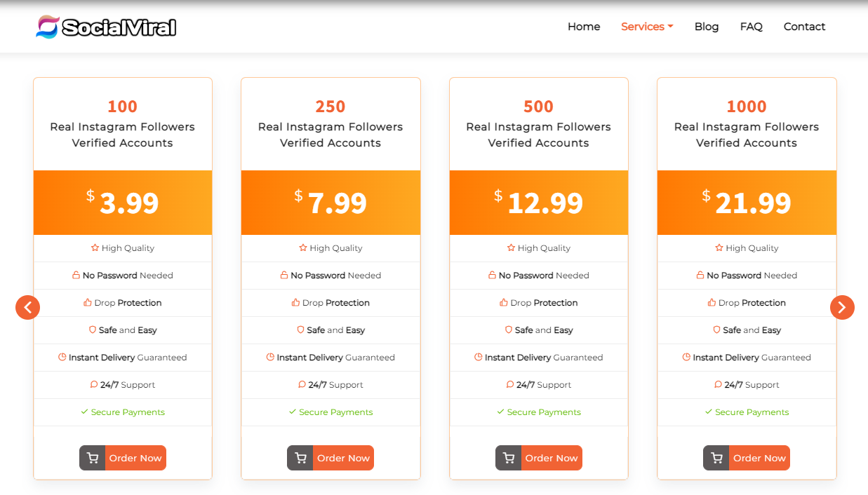Image resolution: width=868 pixels, height=495 pixels.
Task: Click shield icon in the 500 followers card
Action: [509, 330]
